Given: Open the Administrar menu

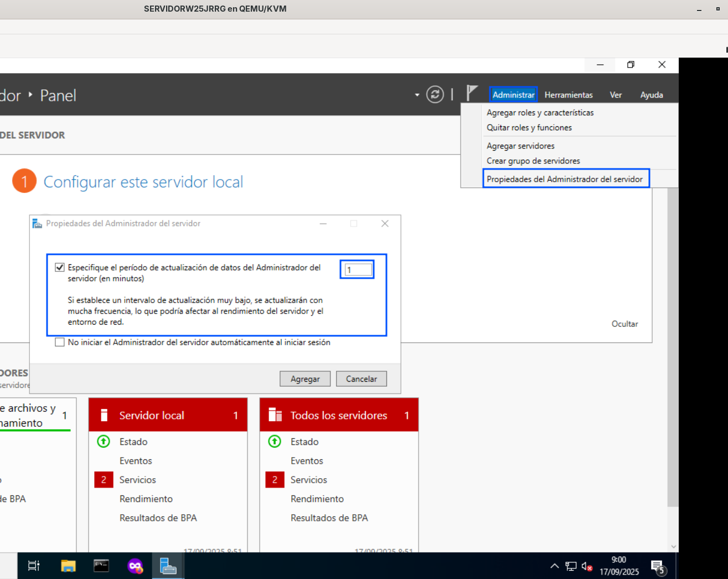Looking at the screenshot, I should pyautogui.click(x=513, y=95).
